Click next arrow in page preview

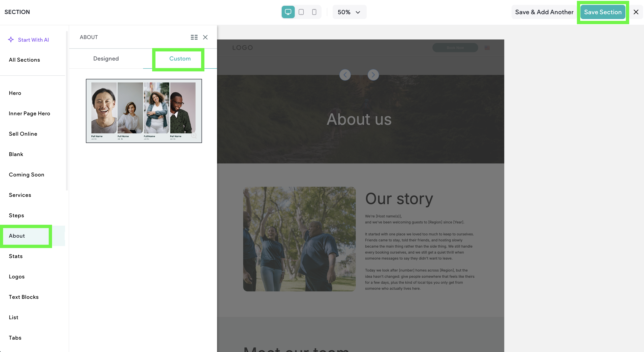(373, 75)
